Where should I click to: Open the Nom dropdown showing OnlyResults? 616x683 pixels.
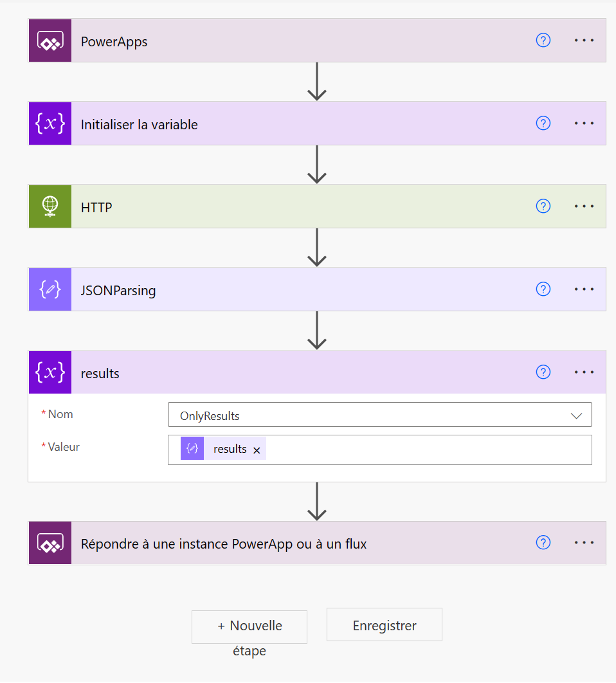click(x=380, y=415)
